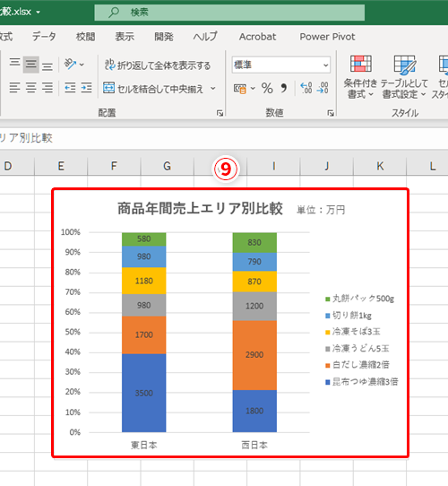Apply comma style number format

coord(283,89)
